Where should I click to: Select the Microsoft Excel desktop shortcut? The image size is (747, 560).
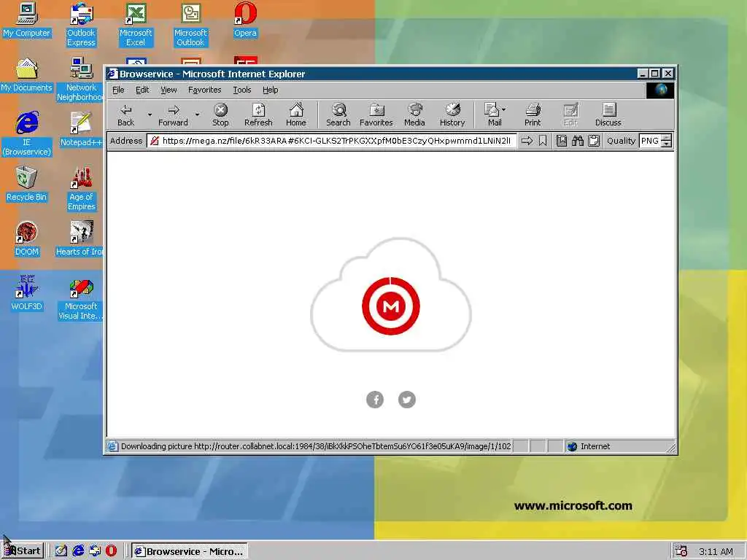(x=136, y=25)
